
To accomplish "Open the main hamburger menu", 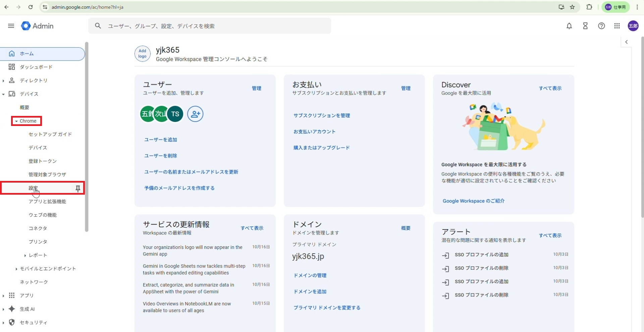I will point(11,26).
